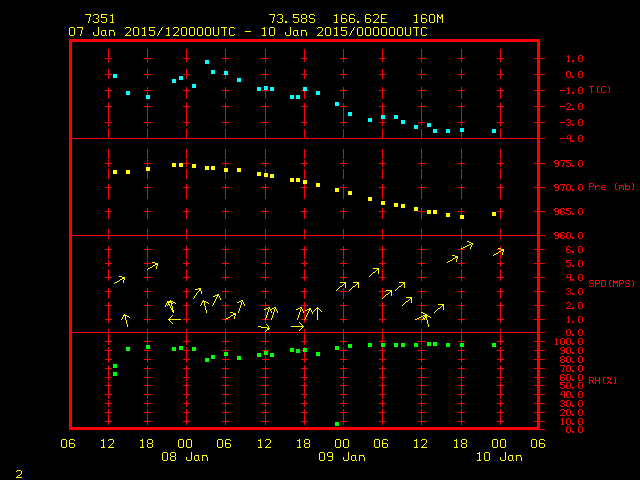The image size is (640, 480).
Task: Click "50.0" on the humidity axis
Action: tap(571, 386)
